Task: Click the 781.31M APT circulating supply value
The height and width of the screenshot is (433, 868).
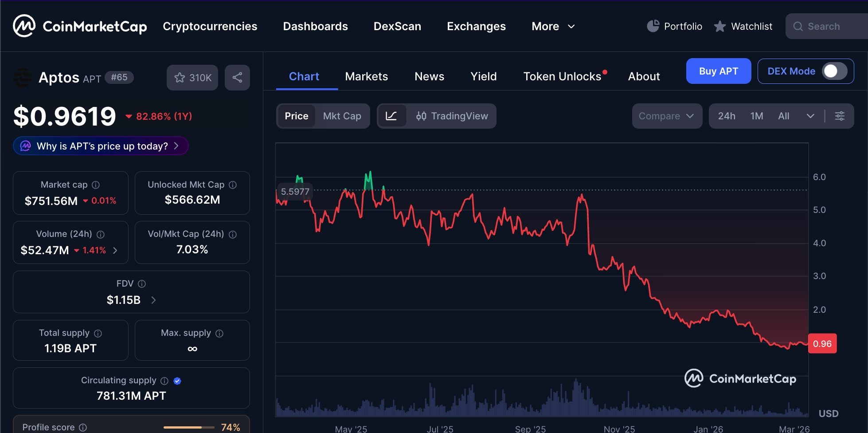Action: point(131,396)
